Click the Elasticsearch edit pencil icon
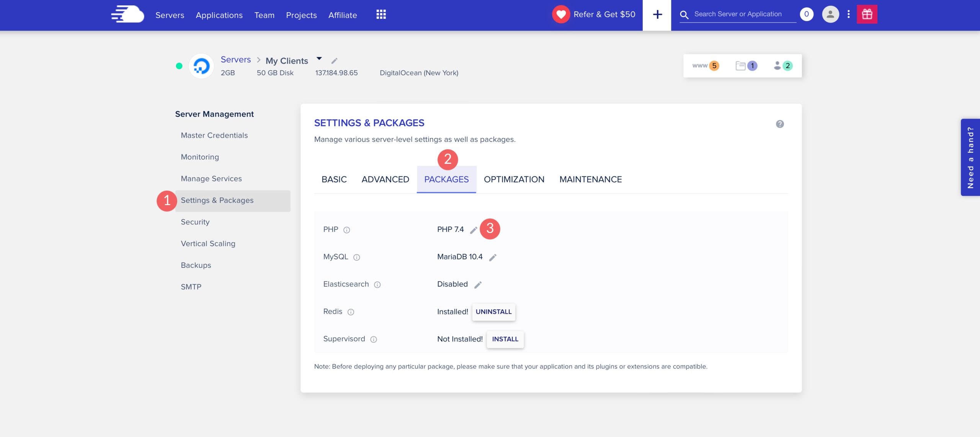Screen dimensions: 980x437 coord(477,284)
